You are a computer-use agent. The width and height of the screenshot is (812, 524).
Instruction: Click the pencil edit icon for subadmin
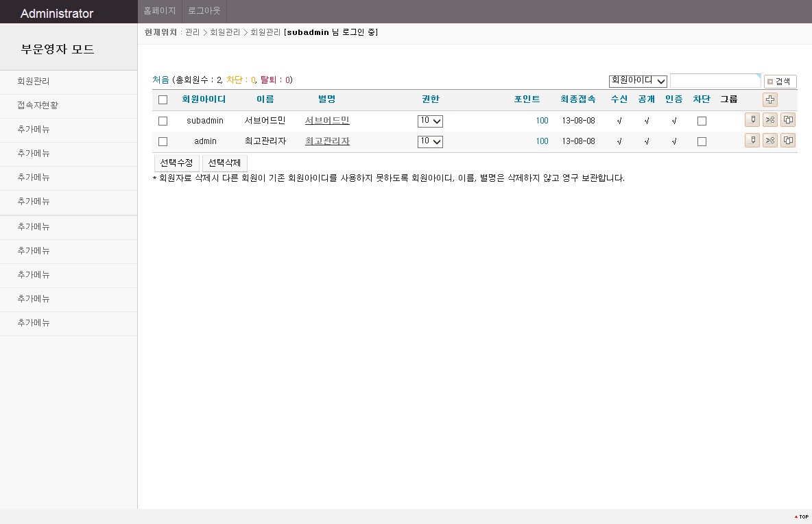pos(752,120)
